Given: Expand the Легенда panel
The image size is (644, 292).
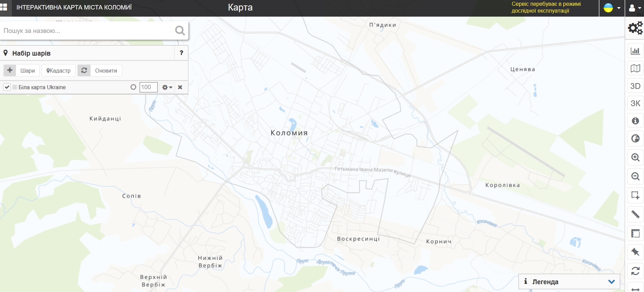Looking at the screenshot, I should tap(611, 282).
